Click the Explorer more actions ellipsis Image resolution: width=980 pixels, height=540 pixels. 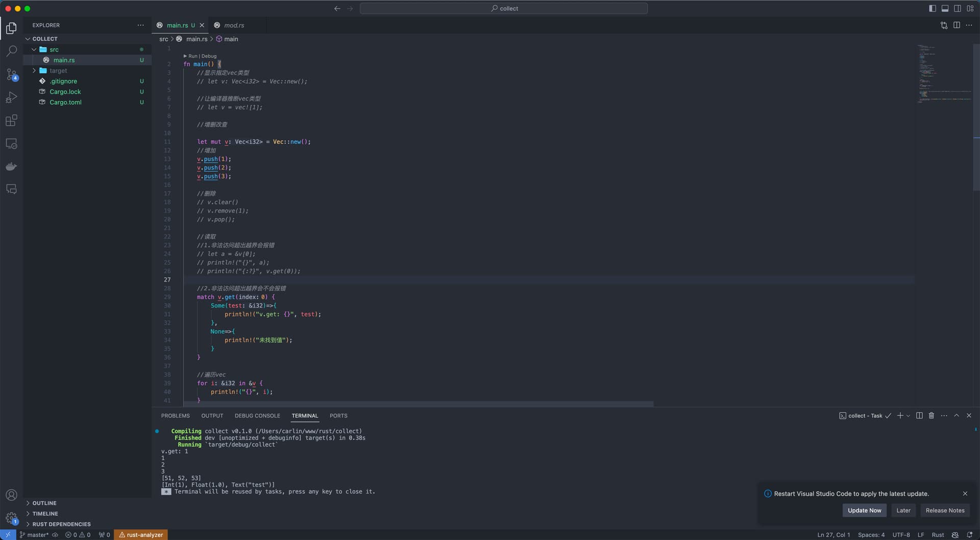140,25
